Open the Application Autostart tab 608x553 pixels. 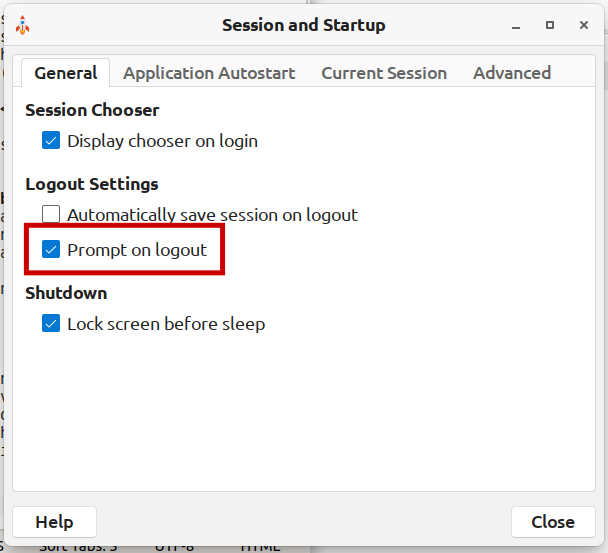click(x=209, y=73)
